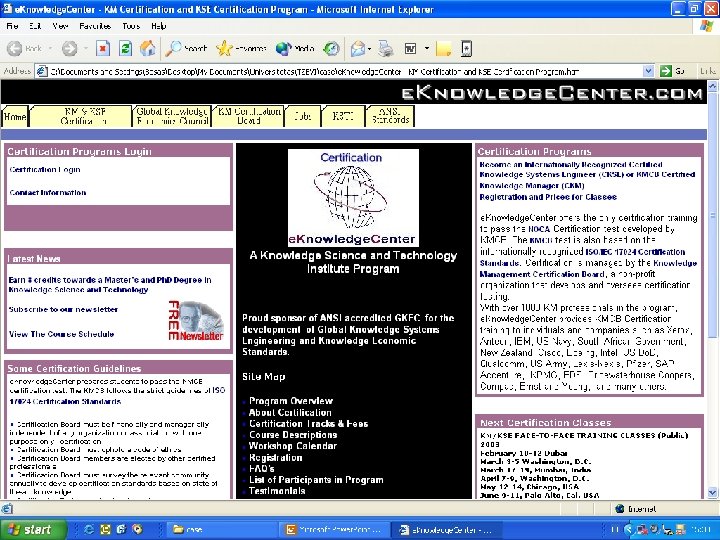720x540 pixels.
Task: Refresh the page with green arrows icon
Action: [125, 48]
